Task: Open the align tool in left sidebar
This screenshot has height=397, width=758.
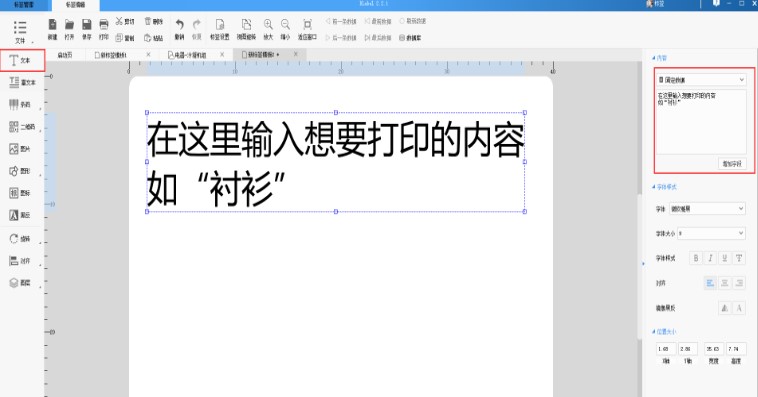Action: 20,261
